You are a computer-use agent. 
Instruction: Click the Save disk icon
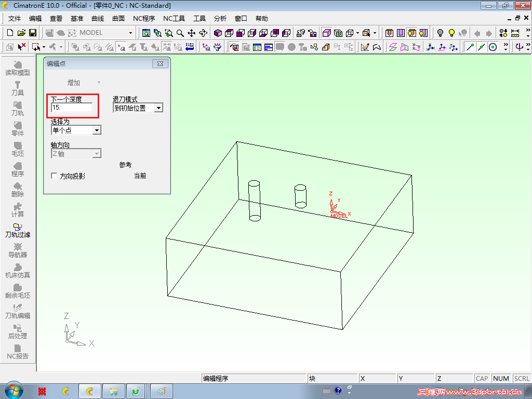(33, 33)
